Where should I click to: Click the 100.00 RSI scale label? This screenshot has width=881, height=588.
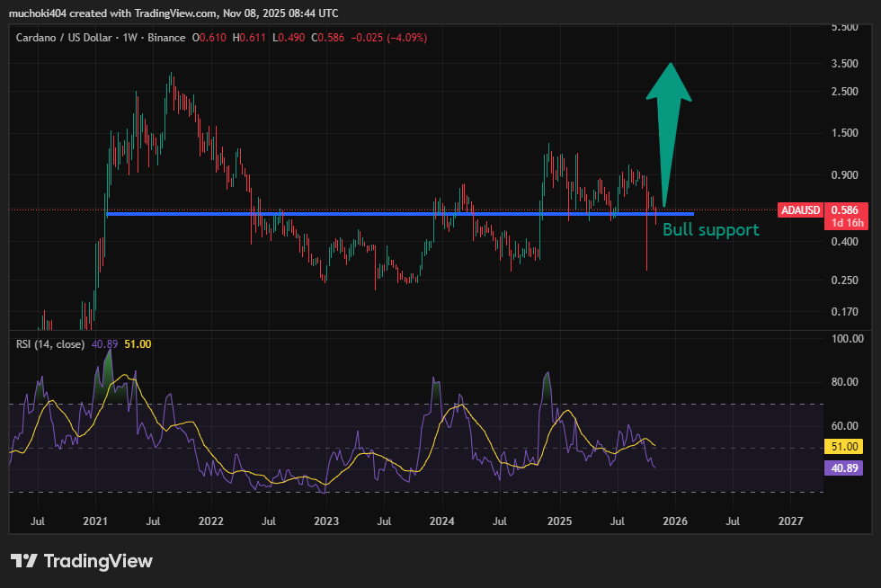tap(846, 339)
